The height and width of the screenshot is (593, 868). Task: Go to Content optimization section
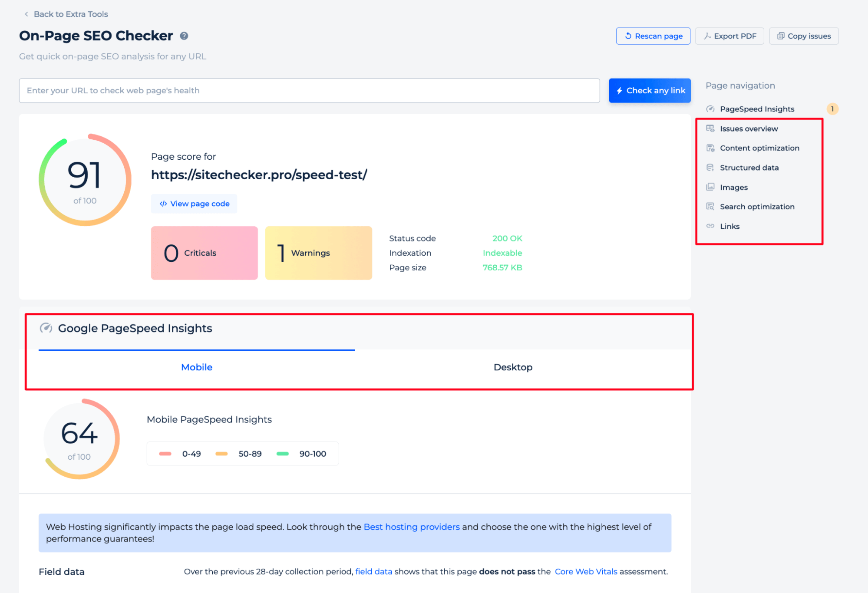pyautogui.click(x=759, y=148)
